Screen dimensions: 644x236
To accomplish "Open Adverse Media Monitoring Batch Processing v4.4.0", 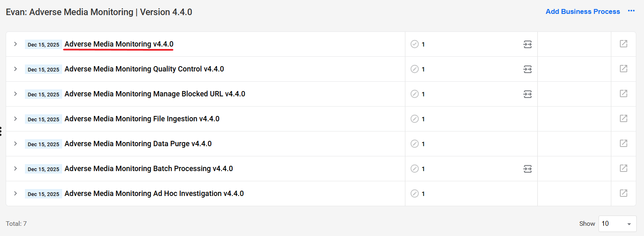I will click(149, 169).
